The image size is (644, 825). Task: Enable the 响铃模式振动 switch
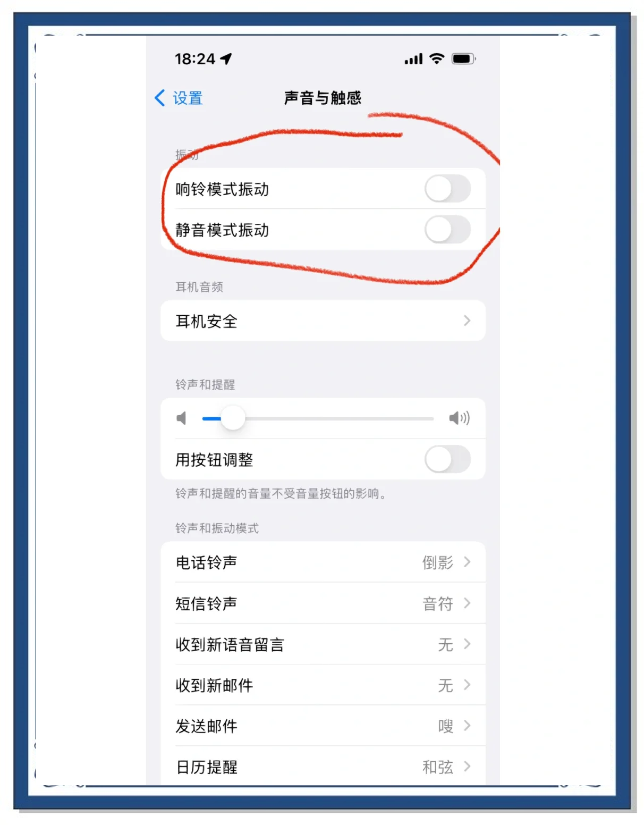pos(447,189)
